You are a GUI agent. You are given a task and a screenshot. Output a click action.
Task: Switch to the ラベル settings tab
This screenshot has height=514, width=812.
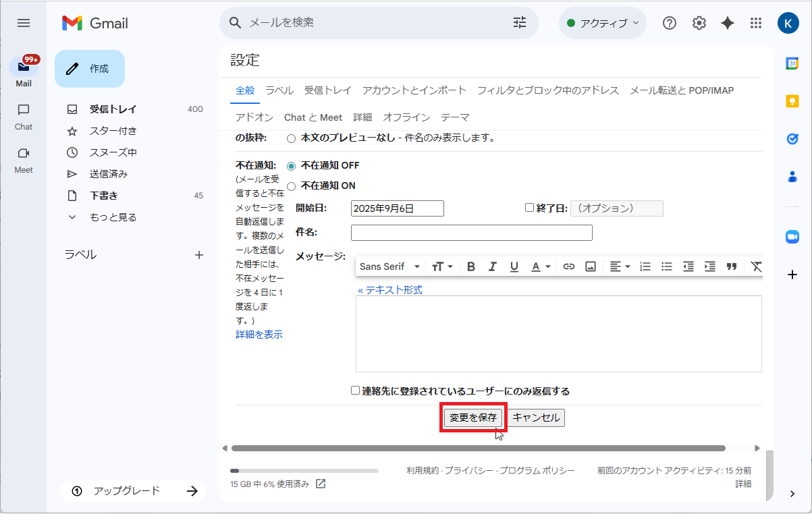pyautogui.click(x=279, y=90)
